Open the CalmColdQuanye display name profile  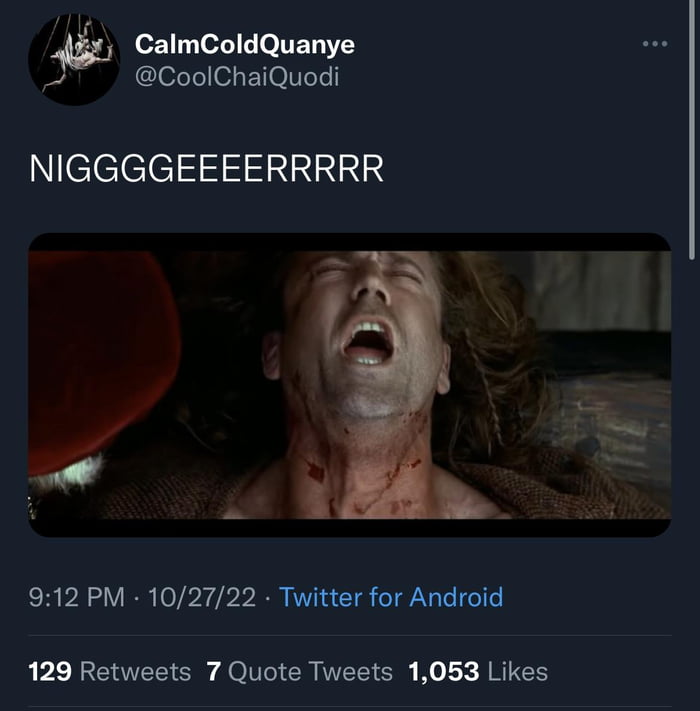click(244, 45)
